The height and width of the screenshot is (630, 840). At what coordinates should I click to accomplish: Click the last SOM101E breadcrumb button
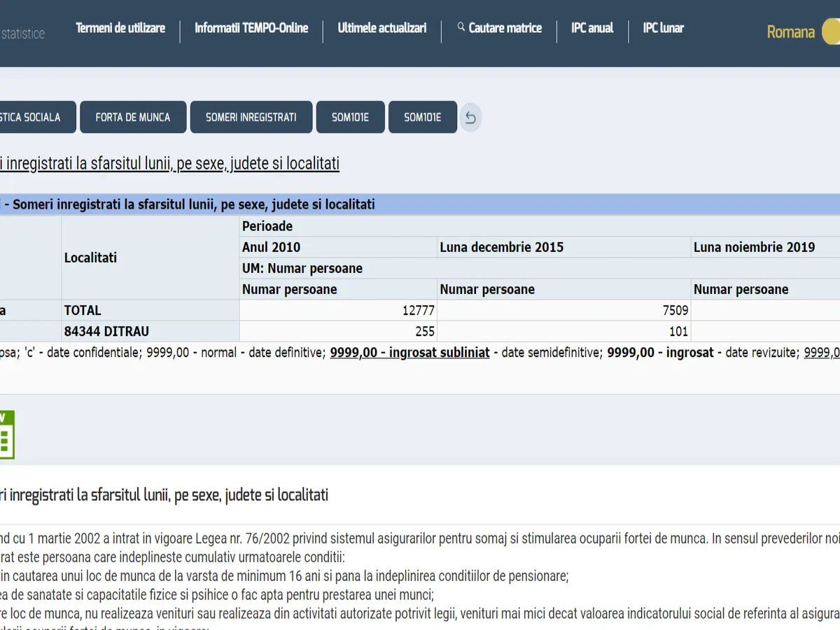coord(422,118)
